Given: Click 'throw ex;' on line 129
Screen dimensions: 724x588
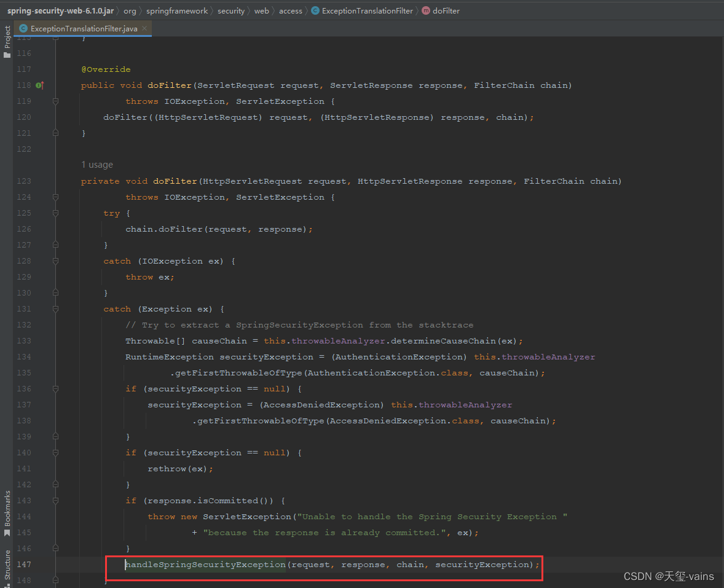Looking at the screenshot, I should [x=149, y=277].
